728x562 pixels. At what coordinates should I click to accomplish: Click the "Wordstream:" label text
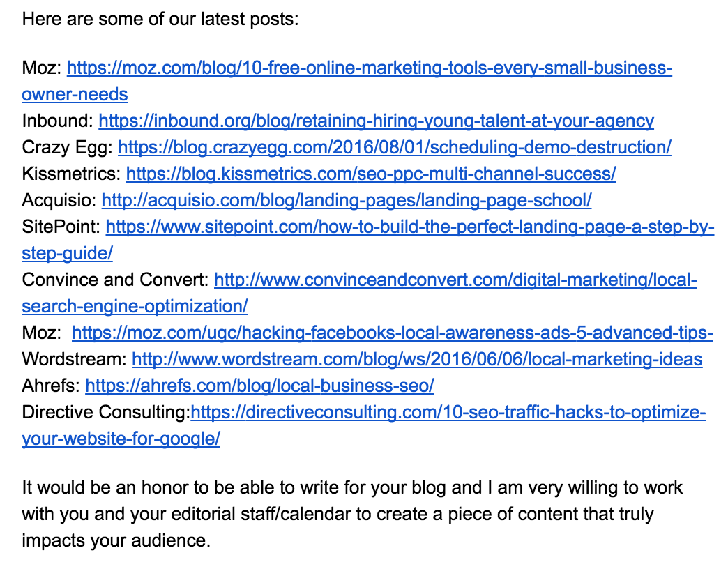coord(74,360)
